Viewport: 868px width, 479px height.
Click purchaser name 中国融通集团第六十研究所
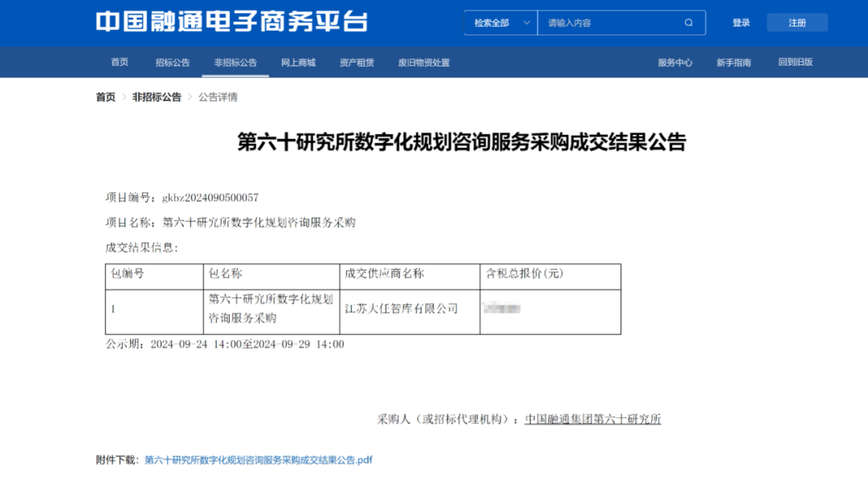pyautogui.click(x=593, y=420)
